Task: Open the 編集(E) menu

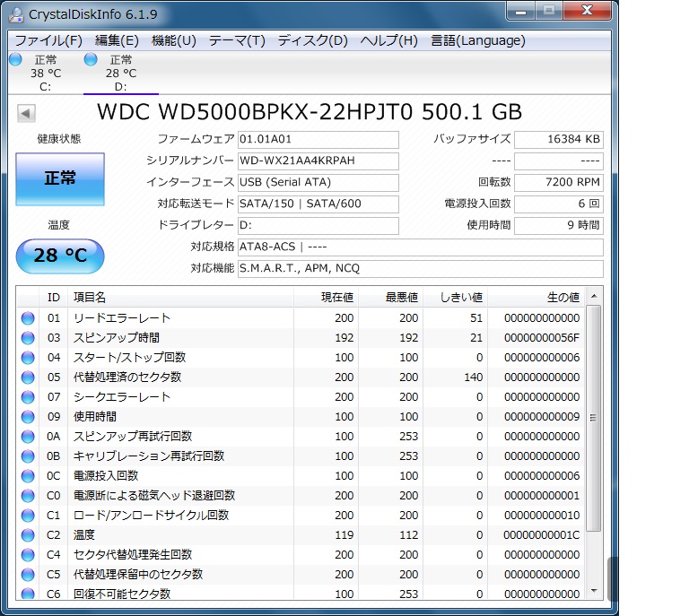Action: tap(117, 40)
